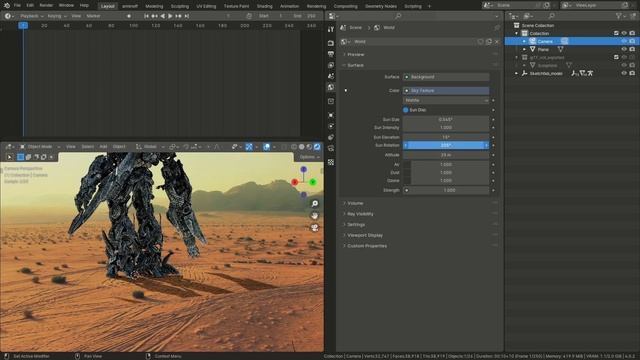
Task: Open the File menu
Action: click(x=17, y=6)
